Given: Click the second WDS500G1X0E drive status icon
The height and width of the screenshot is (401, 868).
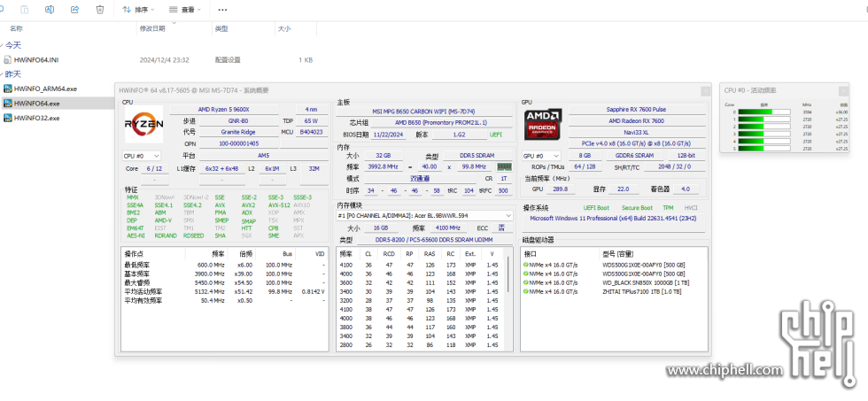Looking at the screenshot, I should pos(526,274).
